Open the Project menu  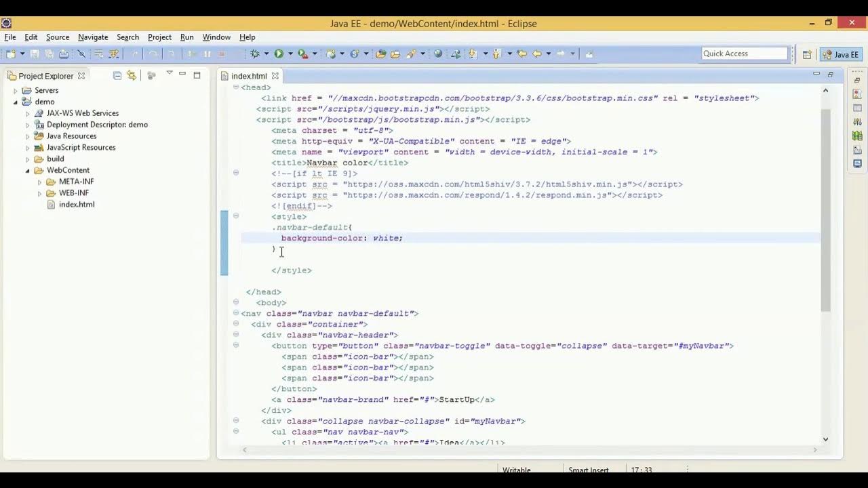[159, 37]
